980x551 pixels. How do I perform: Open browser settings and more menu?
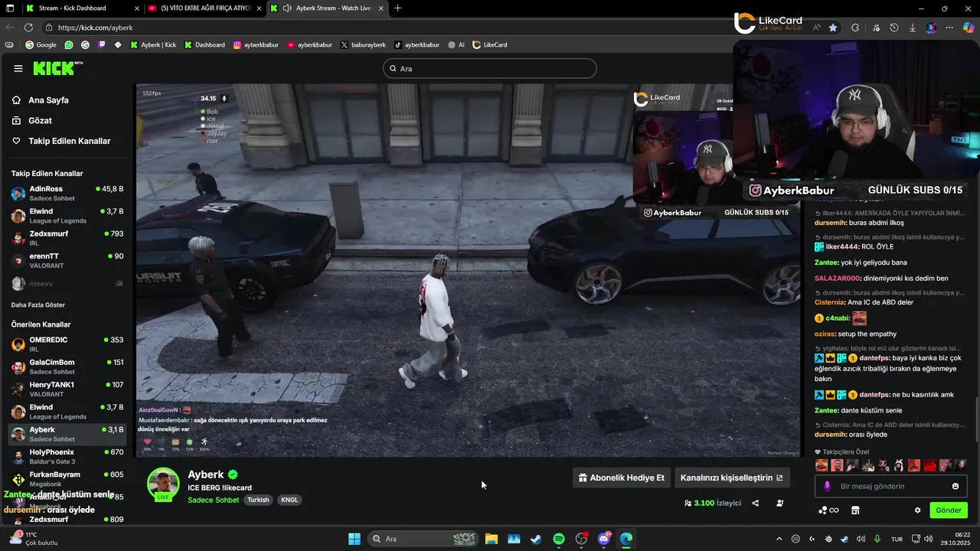click(x=949, y=28)
